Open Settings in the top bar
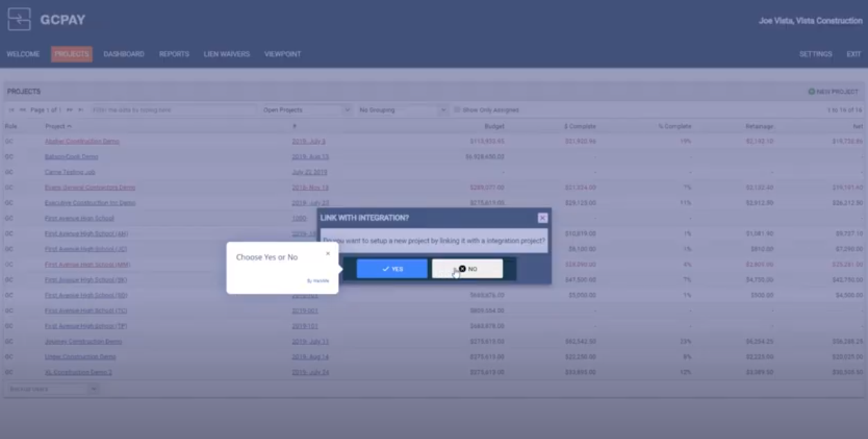Image resolution: width=868 pixels, height=439 pixels. pos(815,54)
